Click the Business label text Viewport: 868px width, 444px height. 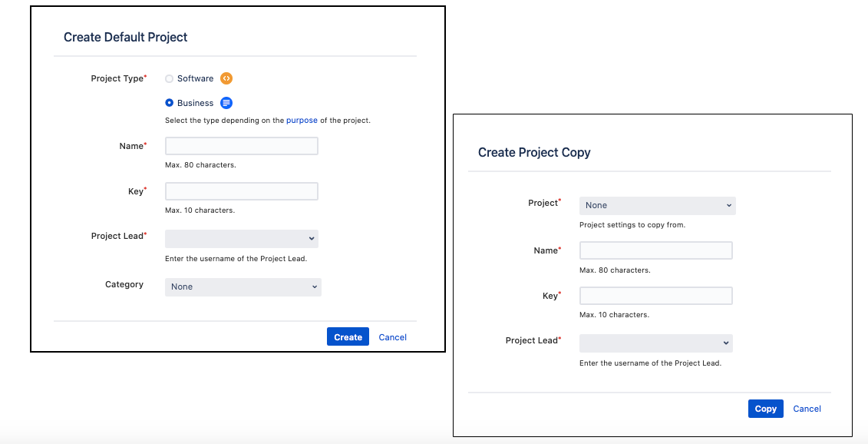click(196, 103)
